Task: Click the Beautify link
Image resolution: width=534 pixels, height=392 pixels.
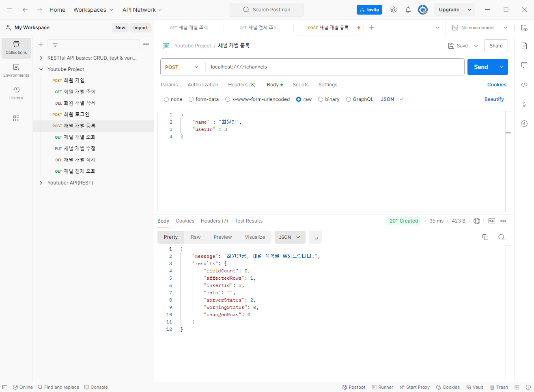Action: point(494,99)
